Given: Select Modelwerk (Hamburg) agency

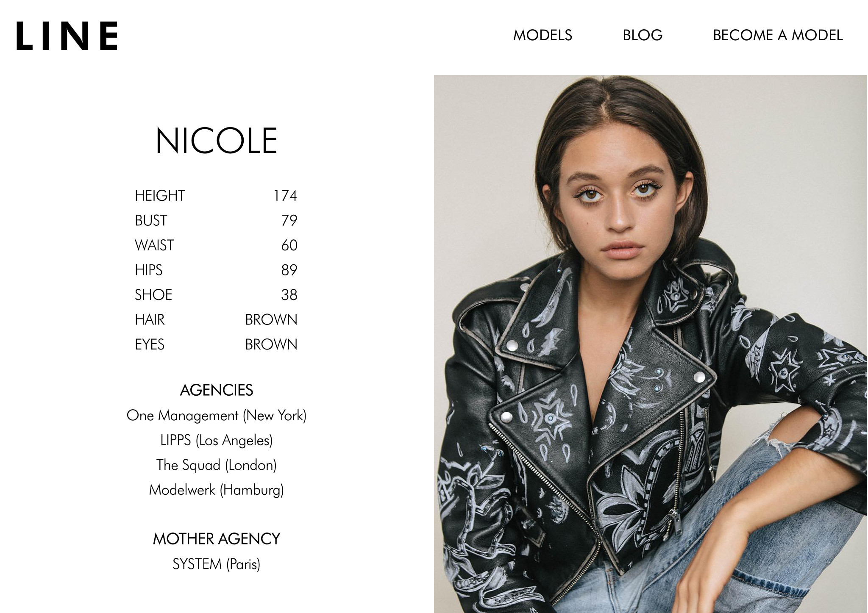Looking at the screenshot, I should pos(217,490).
